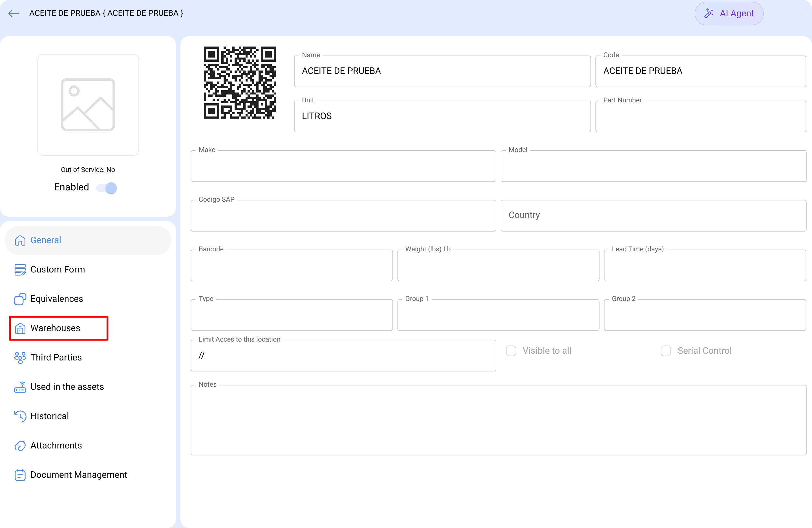The image size is (812, 528).
Task: Click the Used in the assets icon
Action: click(20, 387)
